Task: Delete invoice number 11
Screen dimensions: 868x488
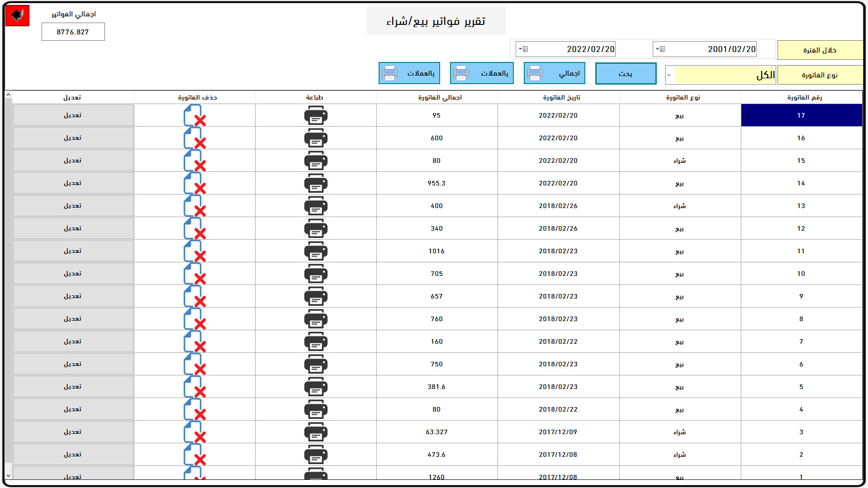Action: (x=195, y=251)
